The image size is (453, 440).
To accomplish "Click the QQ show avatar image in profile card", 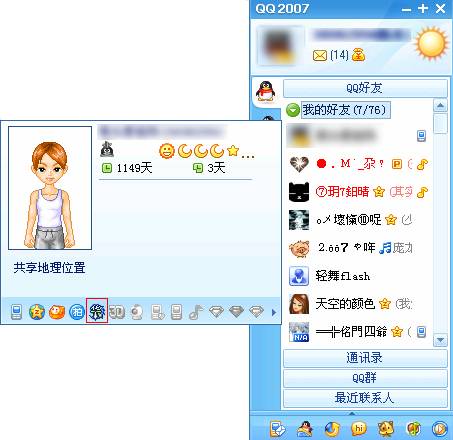I will click(x=50, y=188).
